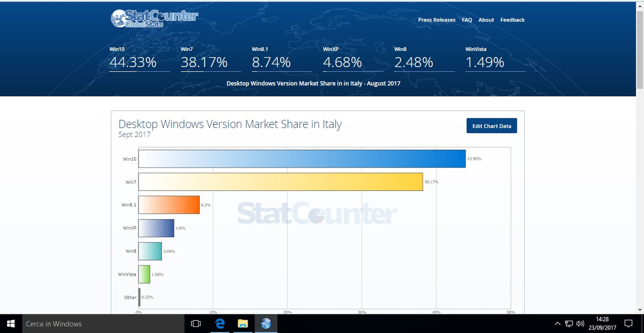Go to the About page

(486, 20)
